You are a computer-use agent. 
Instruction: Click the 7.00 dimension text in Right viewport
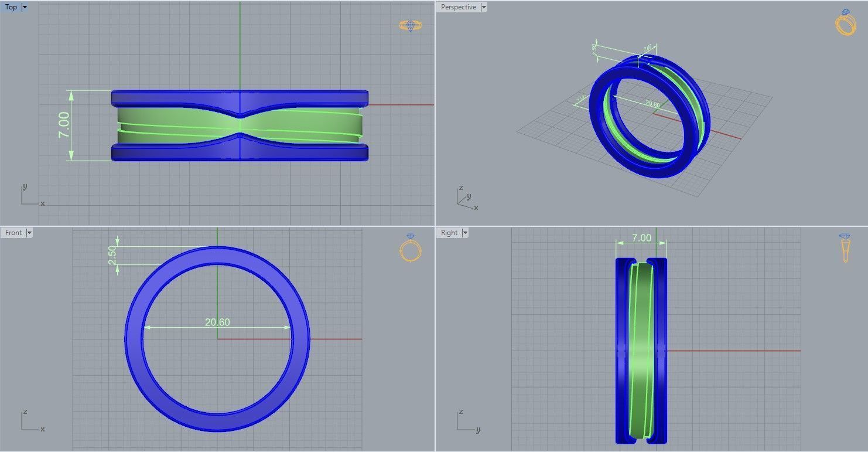click(641, 237)
